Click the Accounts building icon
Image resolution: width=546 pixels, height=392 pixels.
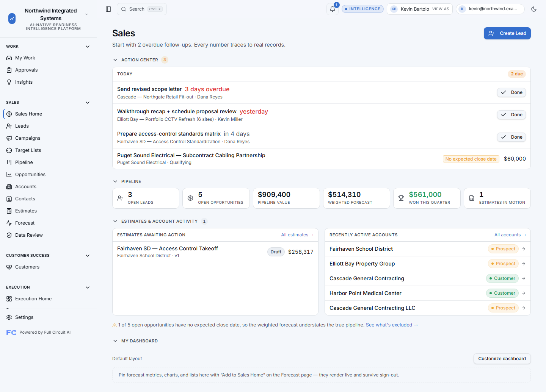(9, 187)
